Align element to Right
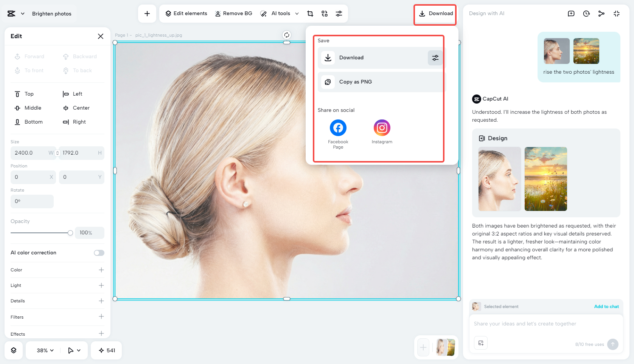634x364 pixels. 74,122
